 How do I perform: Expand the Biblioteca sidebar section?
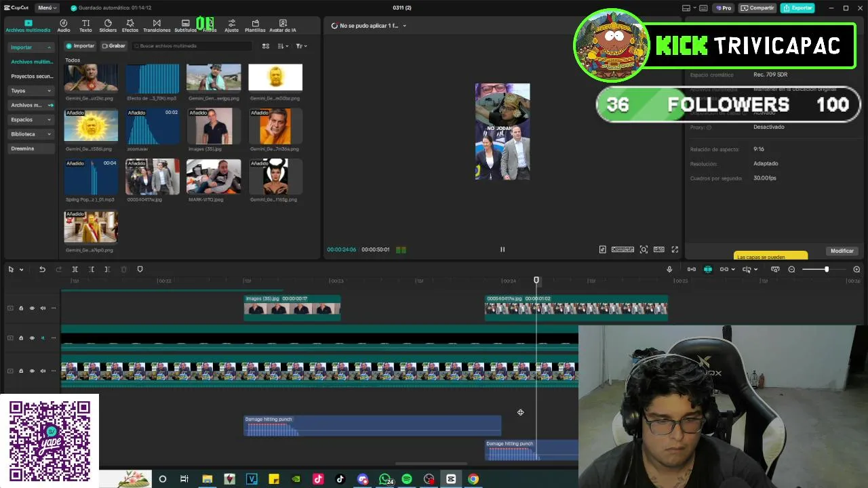tap(31, 134)
